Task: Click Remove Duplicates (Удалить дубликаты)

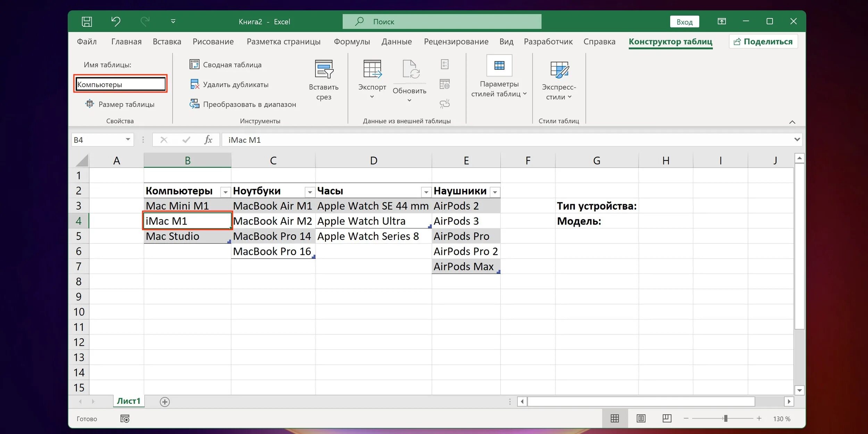Action: point(229,84)
